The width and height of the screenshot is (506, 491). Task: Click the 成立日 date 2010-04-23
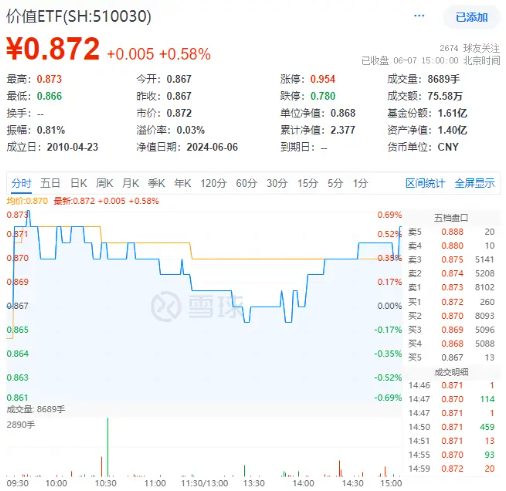click(x=72, y=147)
